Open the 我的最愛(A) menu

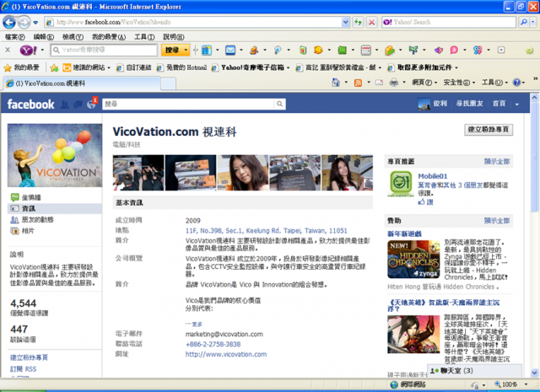pyautogui.click(x=109, y=37)
